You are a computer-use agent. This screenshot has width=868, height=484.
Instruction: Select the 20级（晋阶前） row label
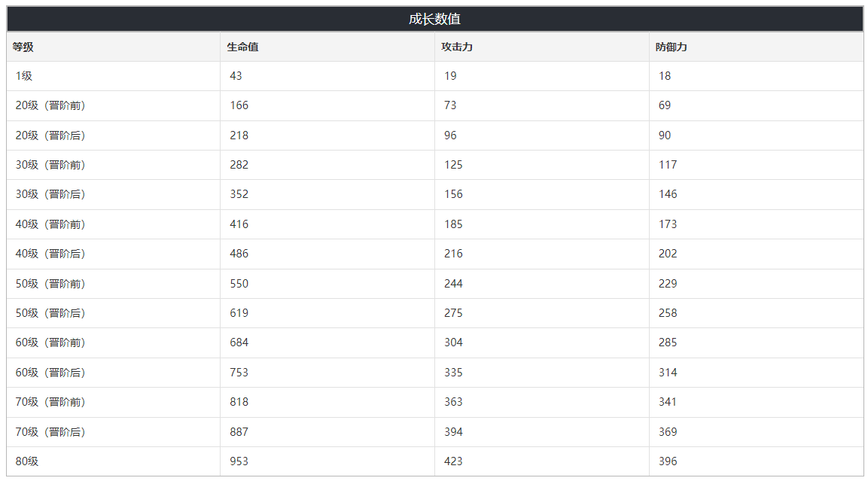50,105
